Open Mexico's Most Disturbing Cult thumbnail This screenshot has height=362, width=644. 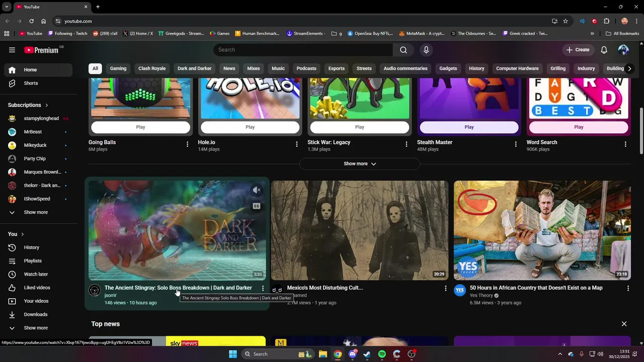tap(360, 230)
